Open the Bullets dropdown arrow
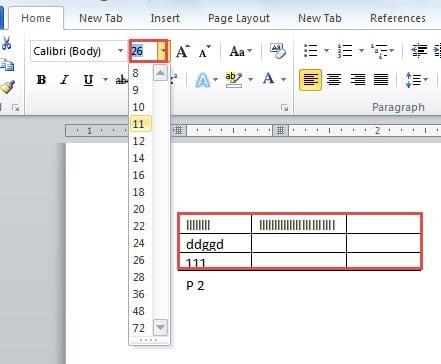 (x=326, y=51)
